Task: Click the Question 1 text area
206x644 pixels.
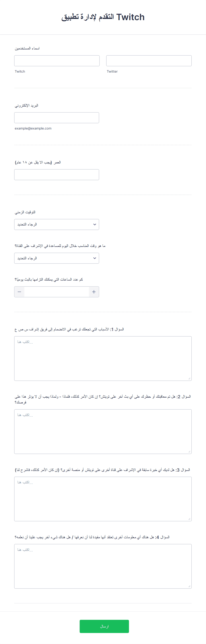Action: click(x=103, y=358)
